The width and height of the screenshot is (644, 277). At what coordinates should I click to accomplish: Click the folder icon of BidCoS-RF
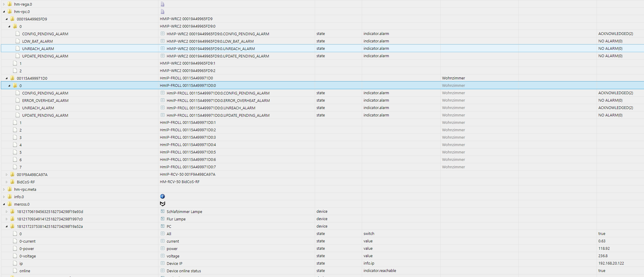click(x=12, y=182)
